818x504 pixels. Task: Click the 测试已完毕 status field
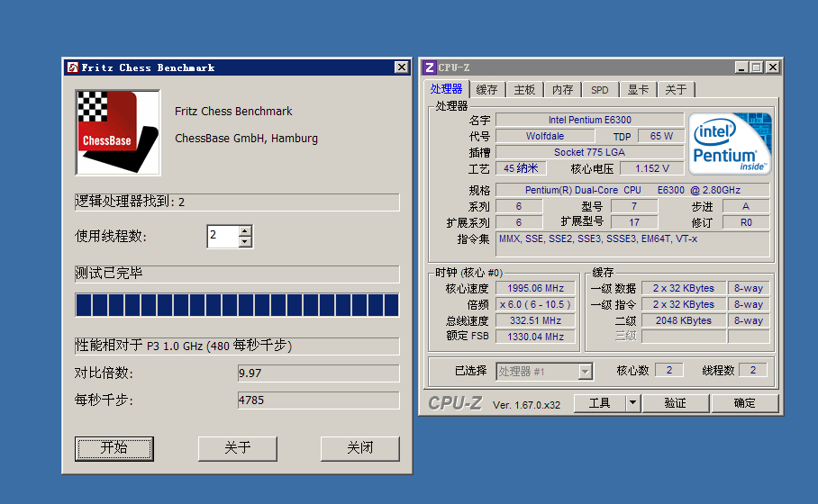coord(237,274)
